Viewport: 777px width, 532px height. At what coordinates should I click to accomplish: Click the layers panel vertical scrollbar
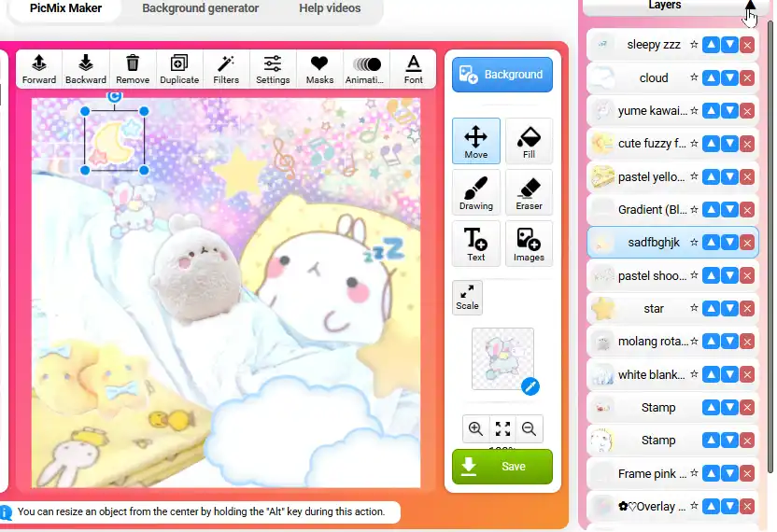(x=770, y=246)
